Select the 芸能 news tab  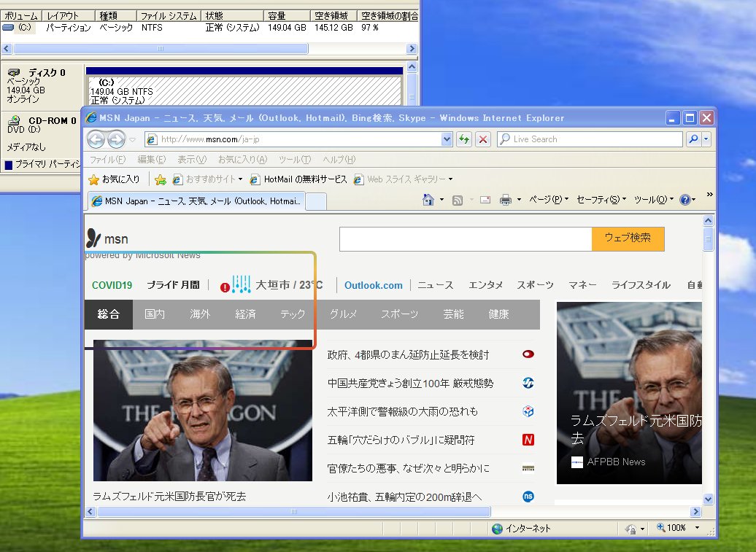pos(453,314)
